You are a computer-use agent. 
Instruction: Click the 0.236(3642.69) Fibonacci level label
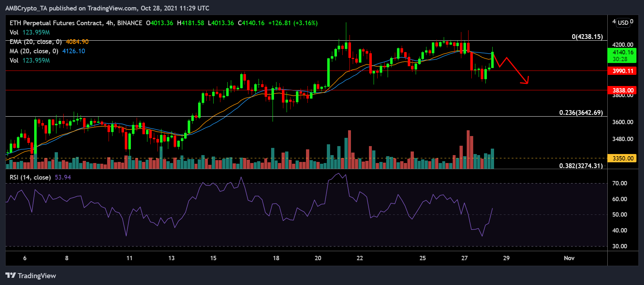click(581, 113)
